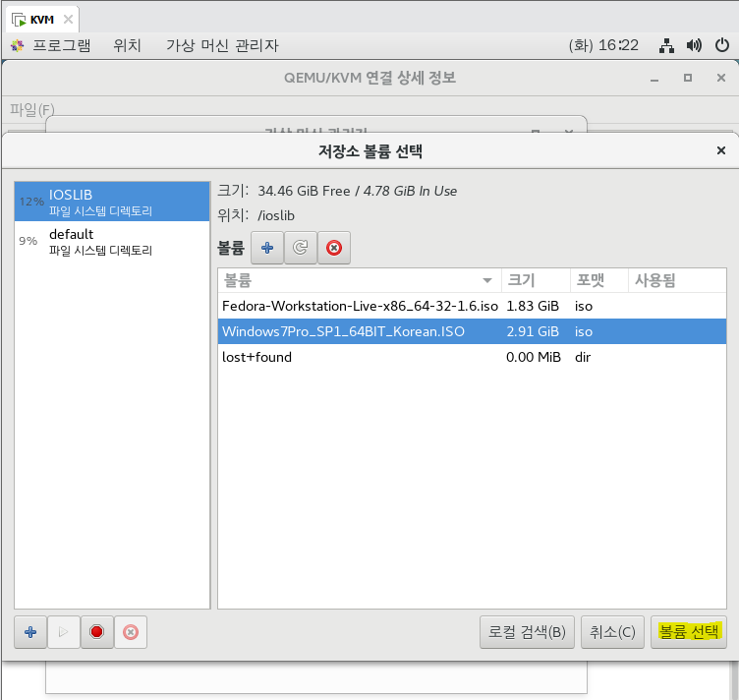Open the 위치 menu
This screenshot has height=700, width=739.
click(x=127, y=45)
